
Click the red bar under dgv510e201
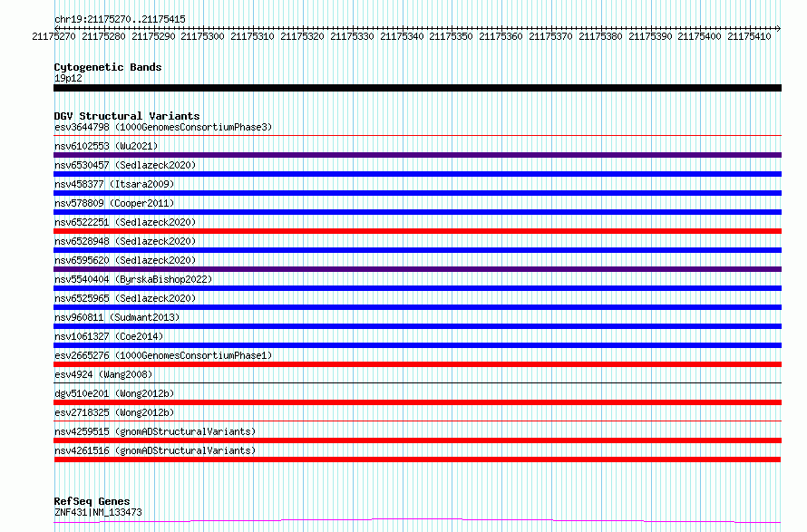(417, 402)
